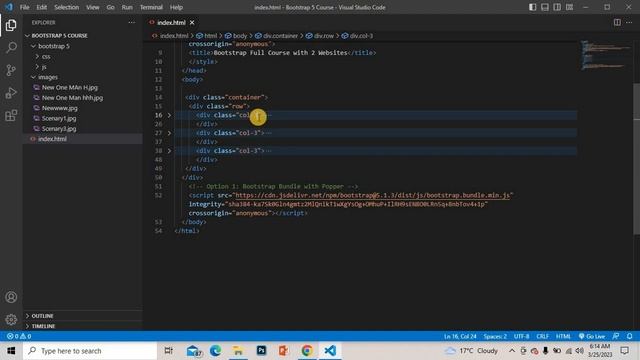The width and height of the screenshot is (640, 360).
Task: Click errors and warnings status indicator
Action: click(19, 336)
